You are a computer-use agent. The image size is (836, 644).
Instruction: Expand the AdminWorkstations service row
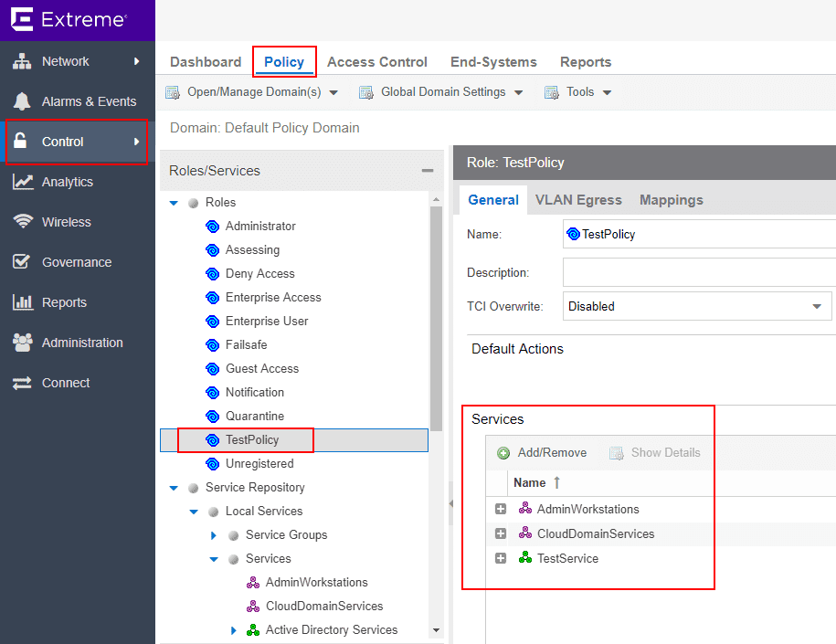pyautogui.click(x=500, y=509)
